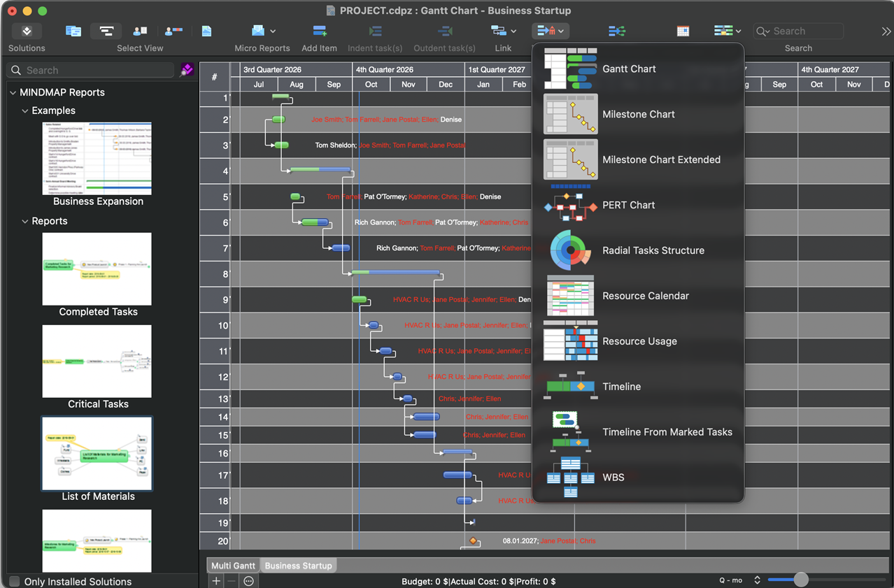Toggle Only Installed Solutions checkbox

pyautogui.click(x=14, y=582)
